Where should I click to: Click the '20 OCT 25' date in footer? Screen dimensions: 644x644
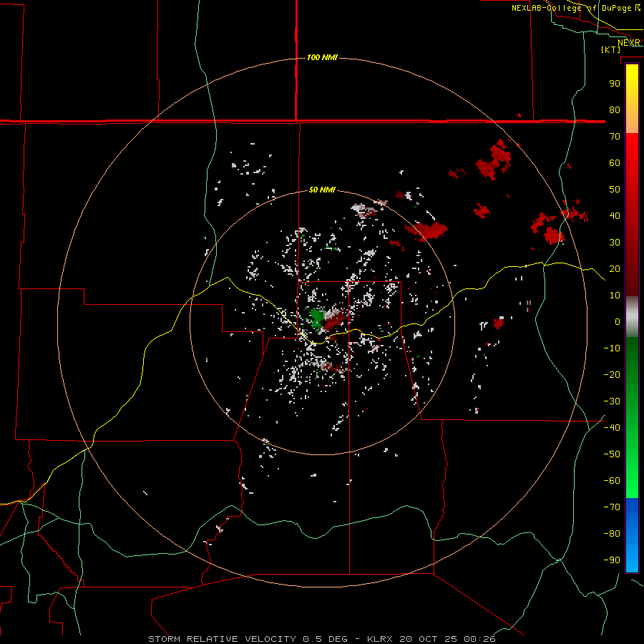[x=429, y=639]
